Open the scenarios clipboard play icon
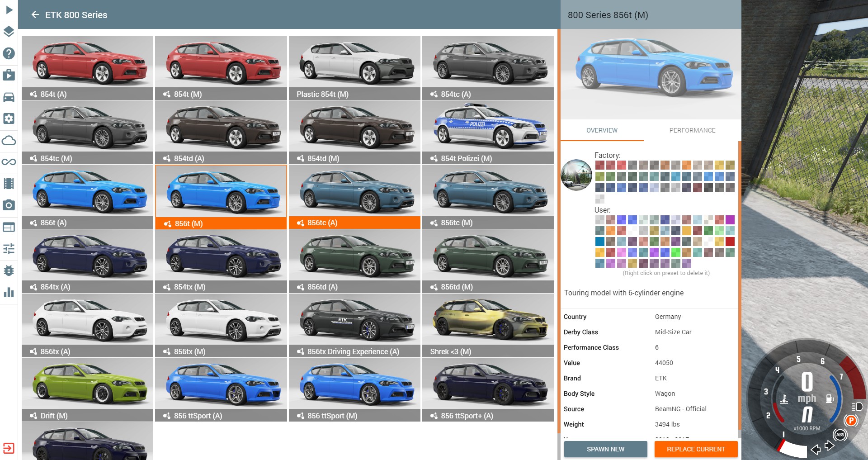Screen dimensions: 868x460 (9, 75)
